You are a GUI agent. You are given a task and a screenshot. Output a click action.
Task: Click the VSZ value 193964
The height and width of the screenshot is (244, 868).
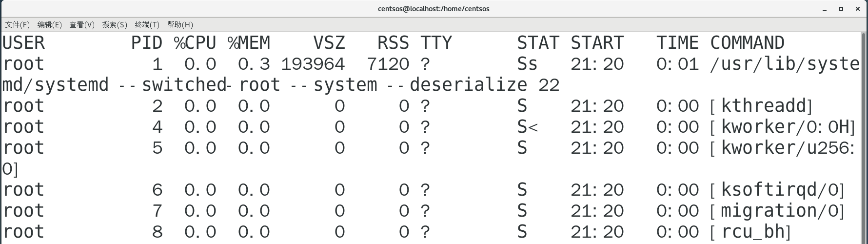[x=313, y=64]
